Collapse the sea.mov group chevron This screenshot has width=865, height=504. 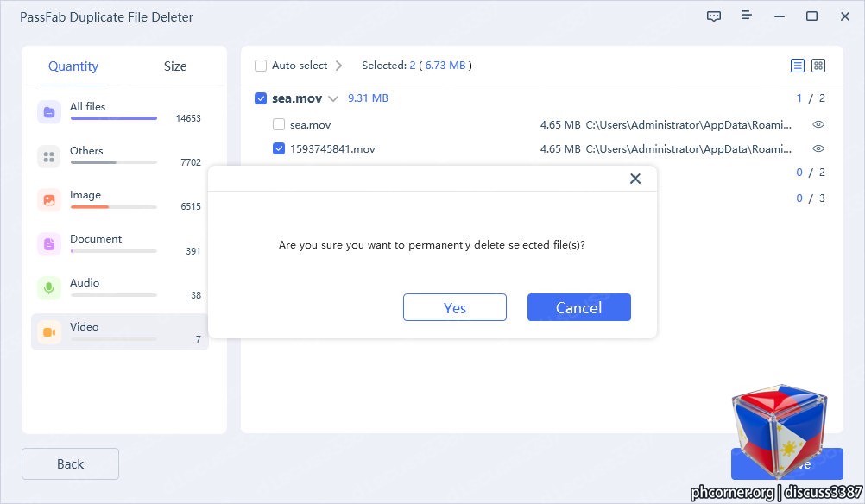[332, 98]
